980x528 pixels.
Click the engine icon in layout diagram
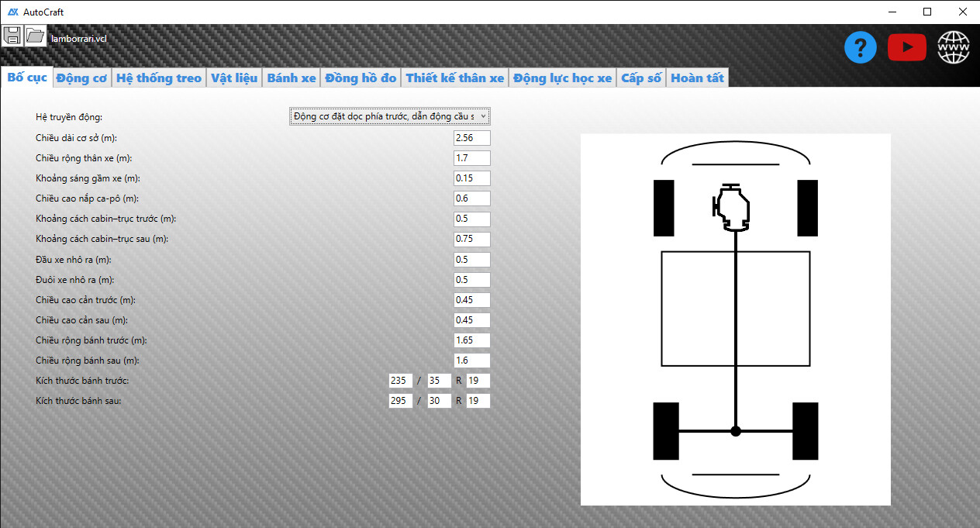(x=733, y=208)
